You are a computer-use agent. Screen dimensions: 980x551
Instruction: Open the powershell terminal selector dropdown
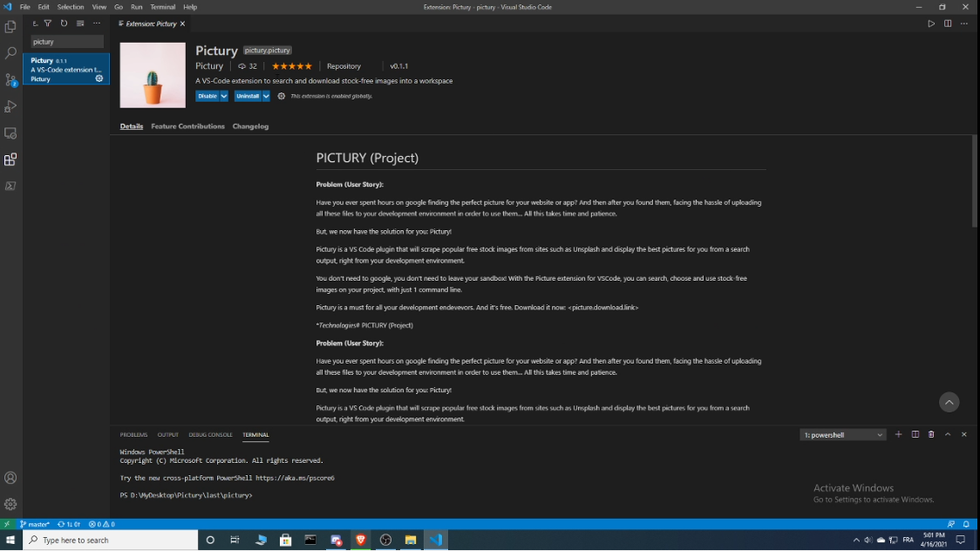pos(842,435)
